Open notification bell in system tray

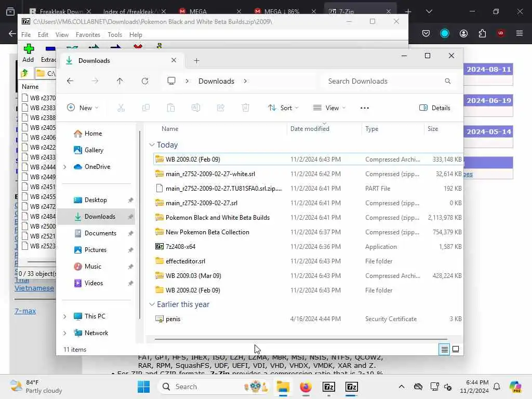[x=497, y=387]
